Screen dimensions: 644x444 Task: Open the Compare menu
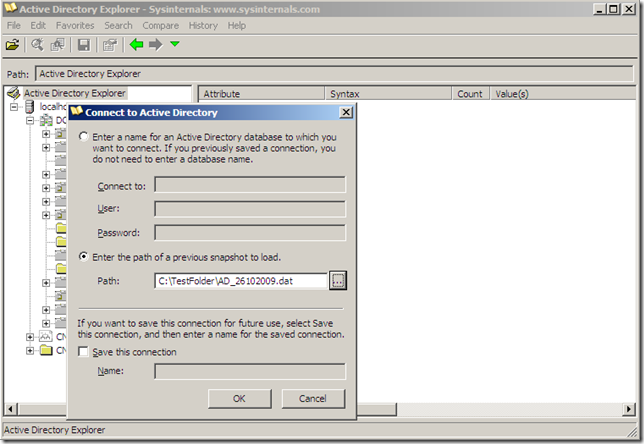pos(161,25)
